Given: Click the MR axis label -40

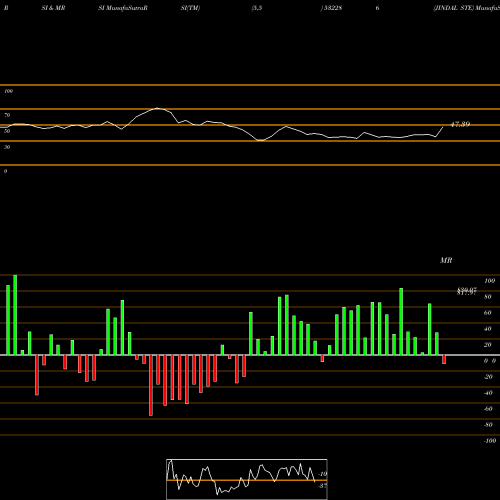Looking at the screenshot, I should point(488,393).
